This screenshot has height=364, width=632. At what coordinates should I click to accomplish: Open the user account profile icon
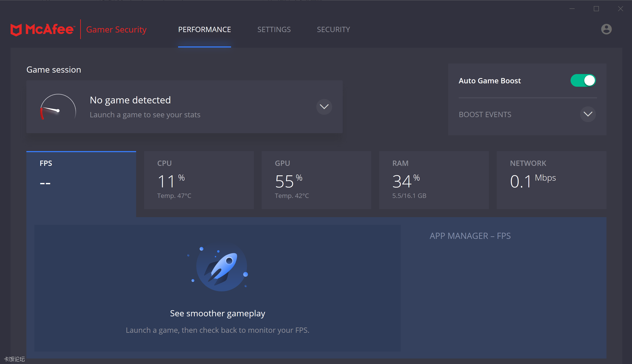tap(606, 29)
